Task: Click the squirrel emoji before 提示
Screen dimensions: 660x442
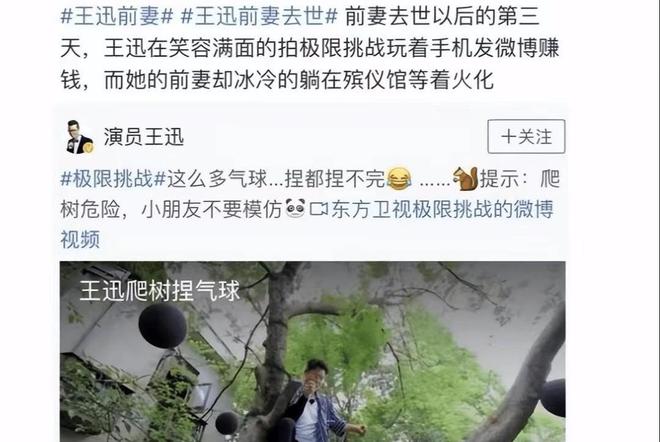Action: (x=466, y=178)
